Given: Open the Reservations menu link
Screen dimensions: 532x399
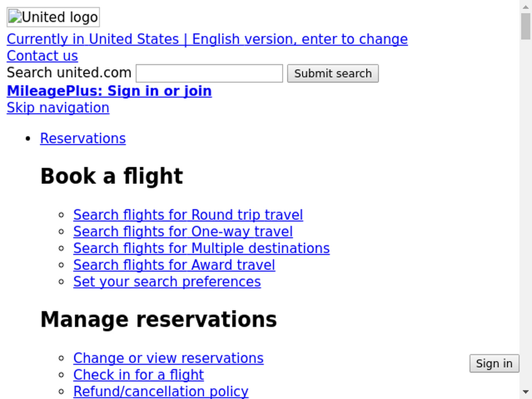Looking at the screenshot, I should [x=83, y=138].
